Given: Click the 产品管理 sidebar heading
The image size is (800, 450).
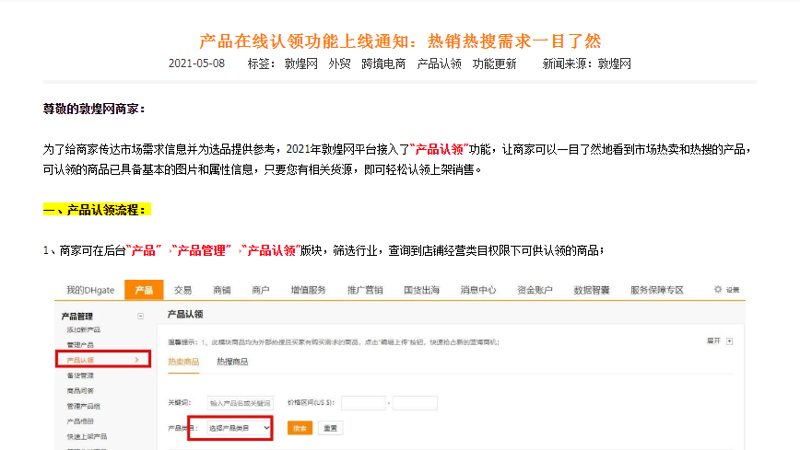Looking at the screenshot, I should [77, 316].
